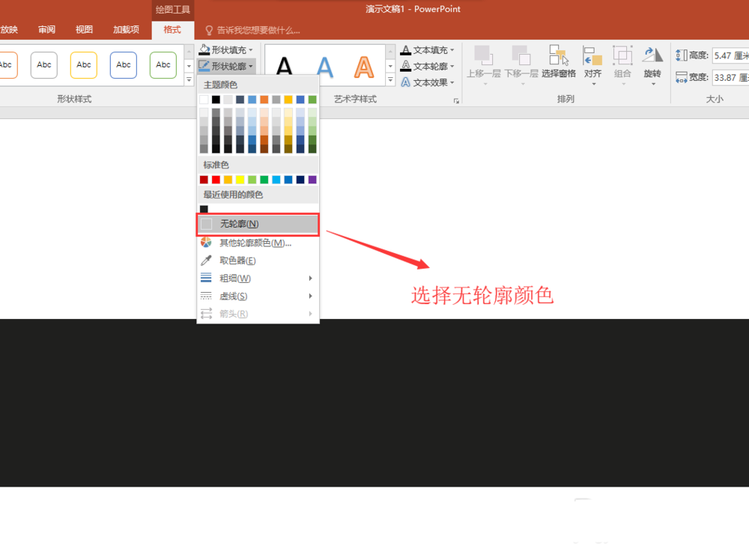Click the Weight (粗细) menu text
The width and height of the screenshot is (749, 560).
click(x=235, y=279)
